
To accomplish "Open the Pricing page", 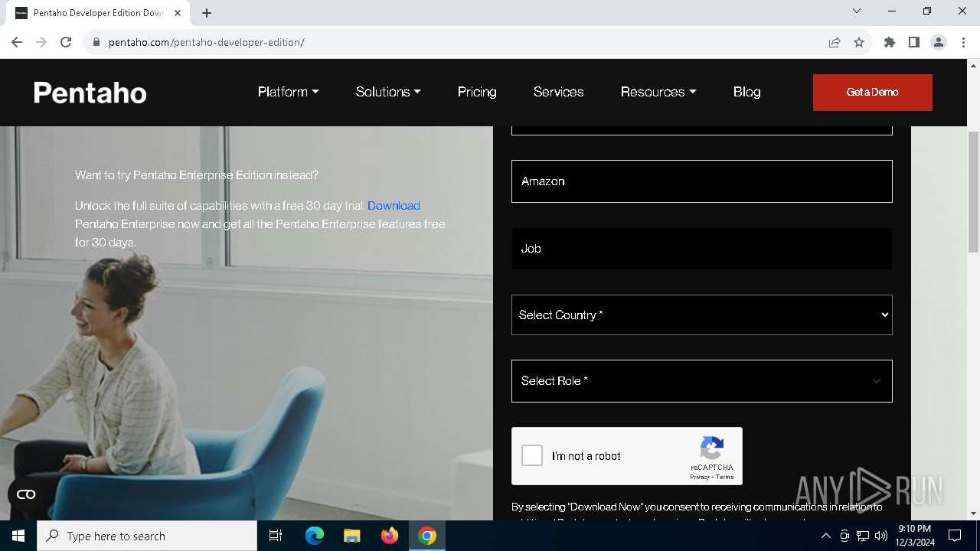I will 477,92.
